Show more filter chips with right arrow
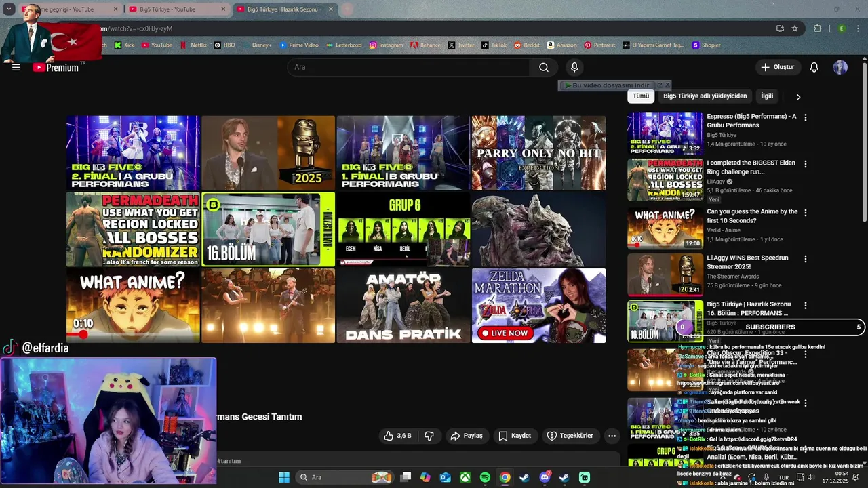This screenshot has height=488, width=868. click(x=798, y=97)
